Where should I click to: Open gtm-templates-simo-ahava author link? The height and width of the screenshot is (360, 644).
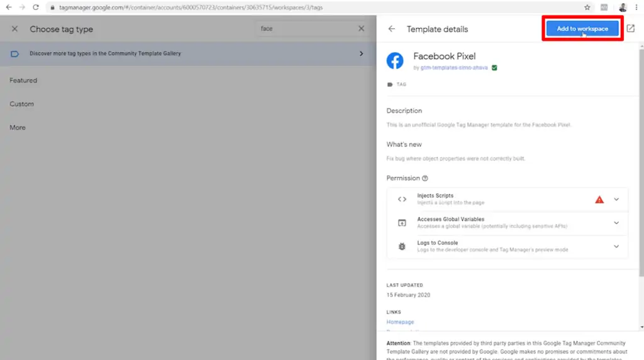pos(454,68)
